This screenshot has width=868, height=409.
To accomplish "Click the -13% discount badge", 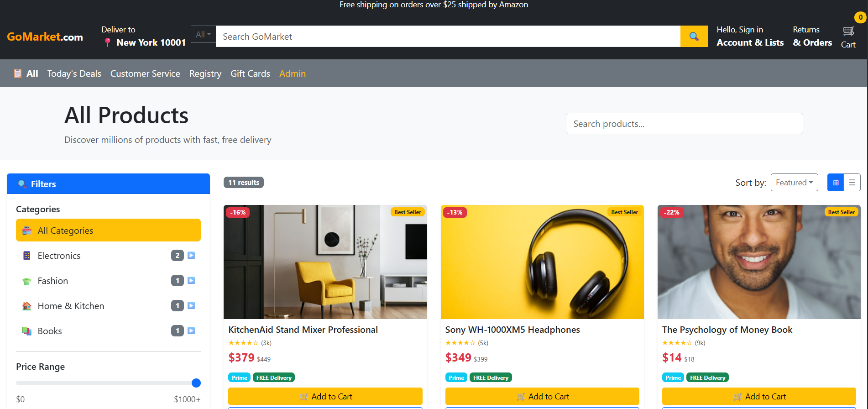I will tap(455, 212).
